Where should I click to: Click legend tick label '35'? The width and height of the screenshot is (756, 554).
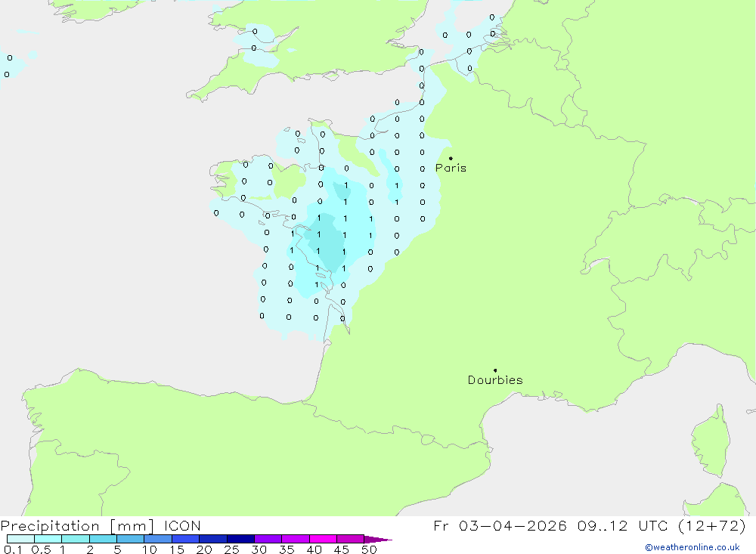(287, 549)
